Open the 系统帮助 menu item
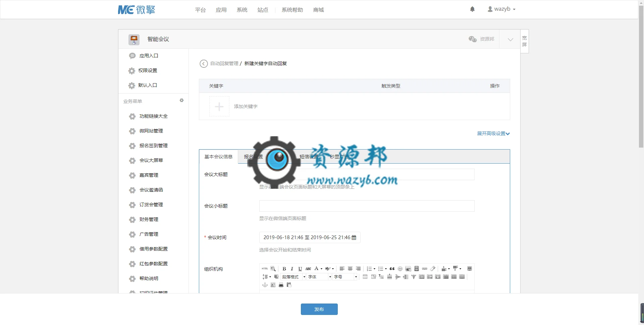 [x=292, y=10]
